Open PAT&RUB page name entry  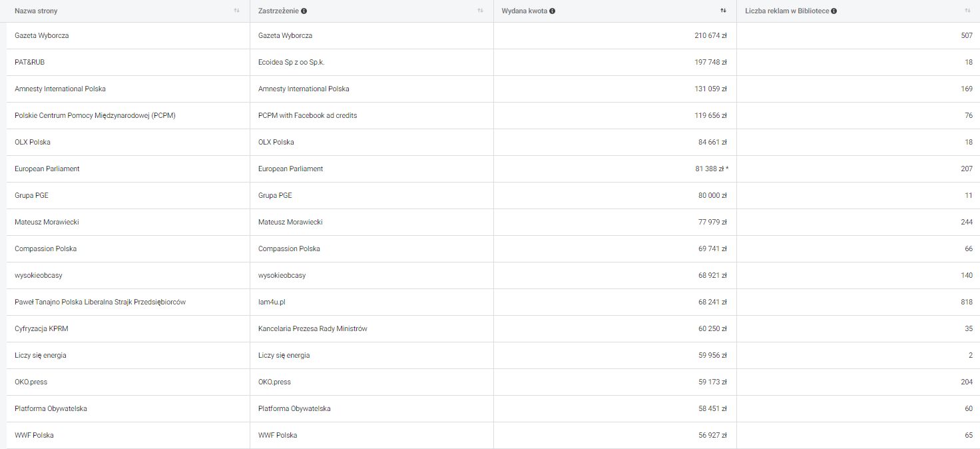tap(30, 62)
